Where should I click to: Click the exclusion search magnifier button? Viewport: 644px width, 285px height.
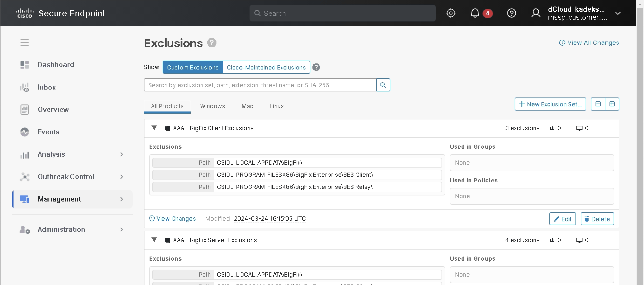point(383,85)
